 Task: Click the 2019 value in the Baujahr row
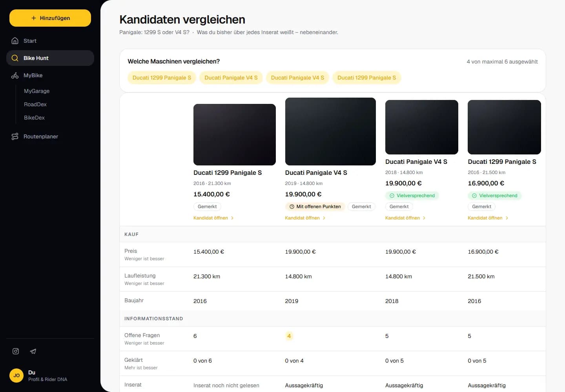pos(292,301)
